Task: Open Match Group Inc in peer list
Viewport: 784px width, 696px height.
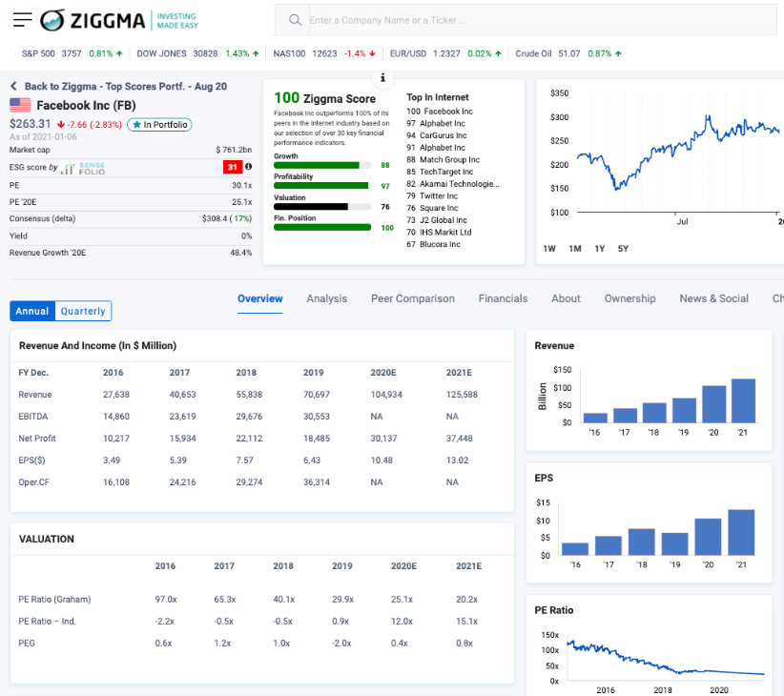Action: 443,159
